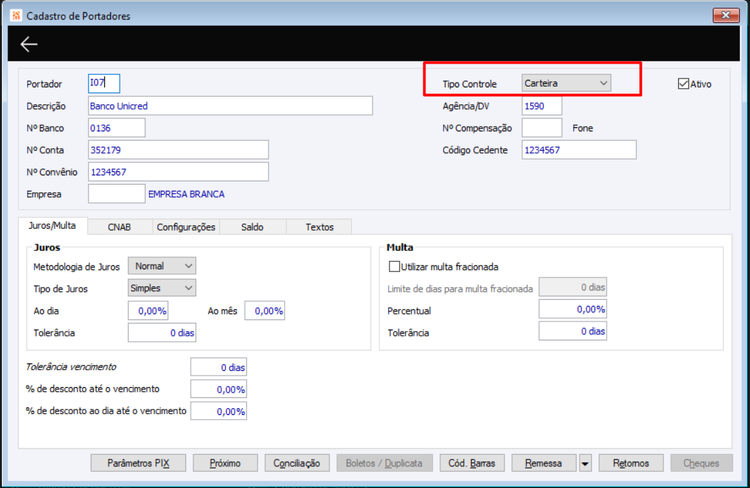Image resolution: width=750 pixels, height=488 pixels.
Task: Click the Ao mês percentage field
Action: coord(265,311)
